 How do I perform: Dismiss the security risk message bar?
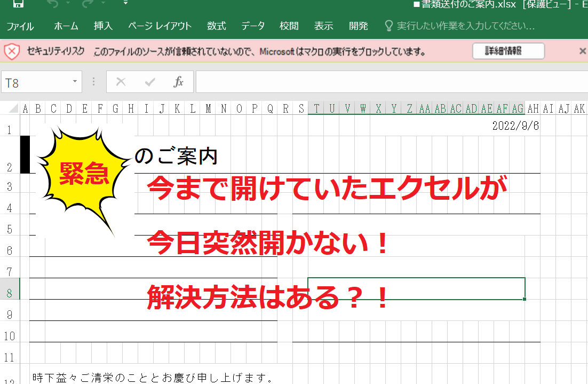(x=582, y=51)
